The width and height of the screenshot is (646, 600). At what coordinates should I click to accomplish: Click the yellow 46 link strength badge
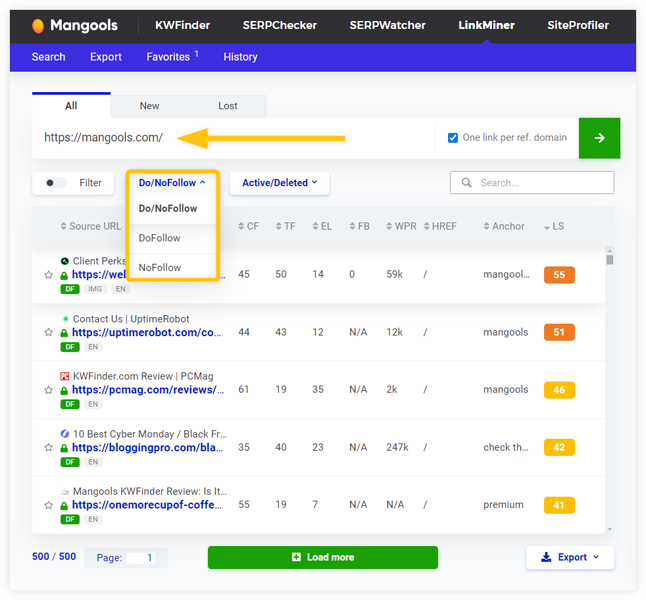[559, 390]
